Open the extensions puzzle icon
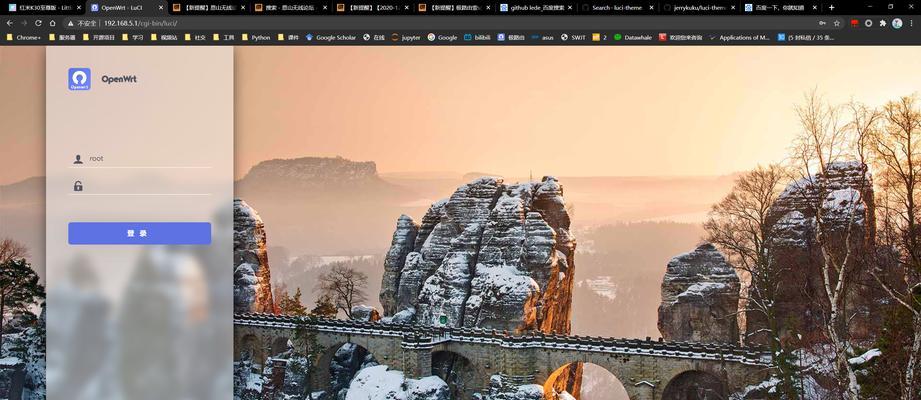Screen dimensions: 921x400 pos(883,23)
